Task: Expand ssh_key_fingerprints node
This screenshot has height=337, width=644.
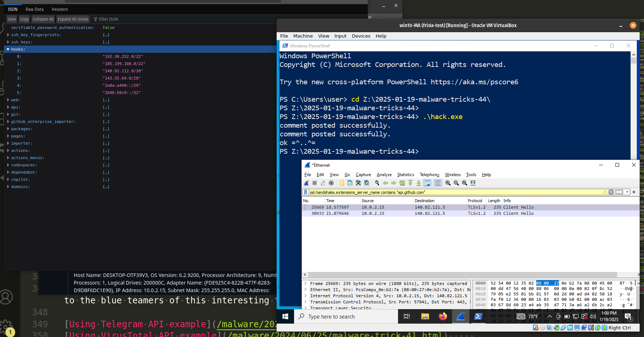Action: point(8,35)
